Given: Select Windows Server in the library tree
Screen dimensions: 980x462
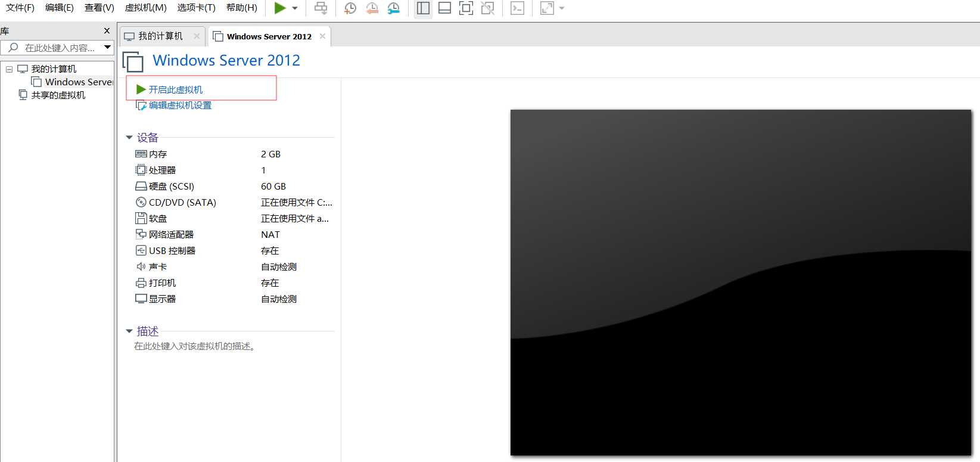Looking at the screenshot, I should click(x=79, y=82).
